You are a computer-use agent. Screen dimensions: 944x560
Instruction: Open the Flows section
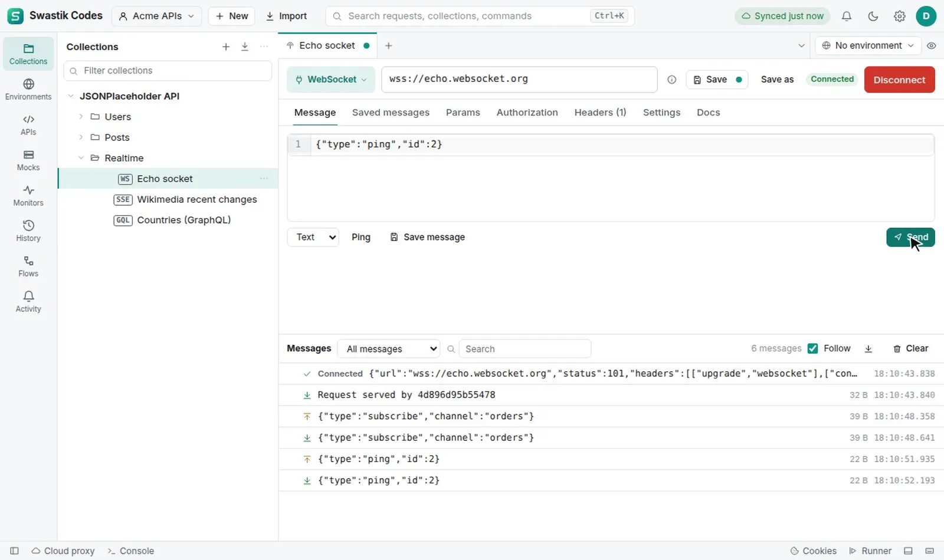(x=28, y=266)
